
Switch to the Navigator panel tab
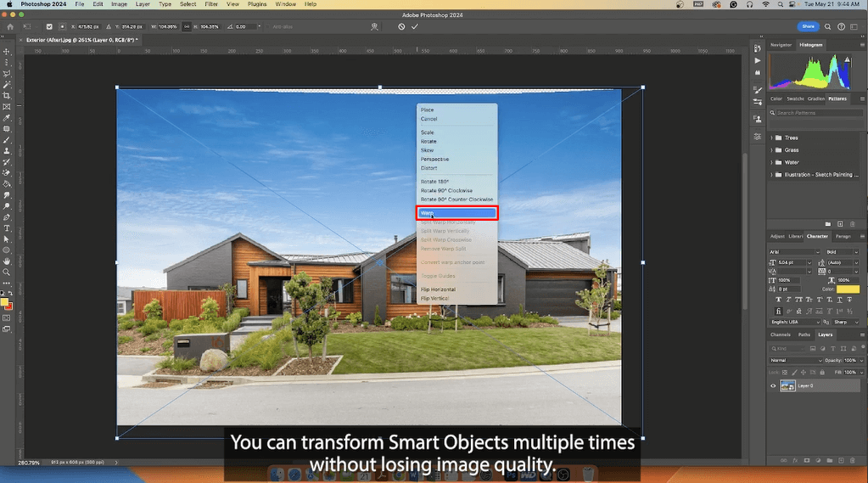tap(781, 45)
